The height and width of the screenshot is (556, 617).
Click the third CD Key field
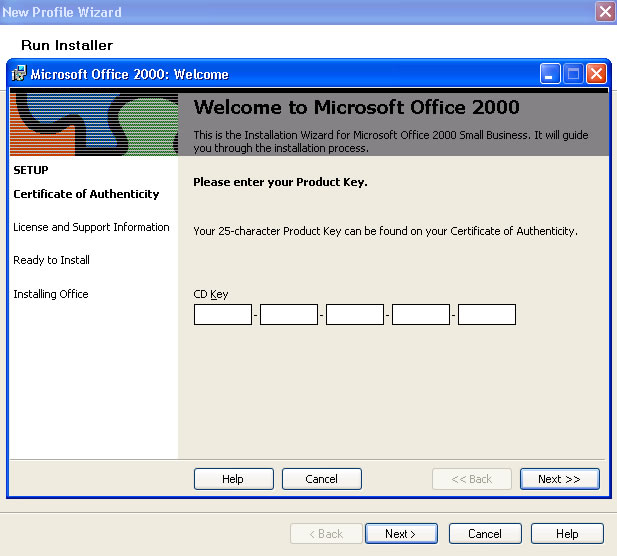pyautogui.click(x=355, y=314)
